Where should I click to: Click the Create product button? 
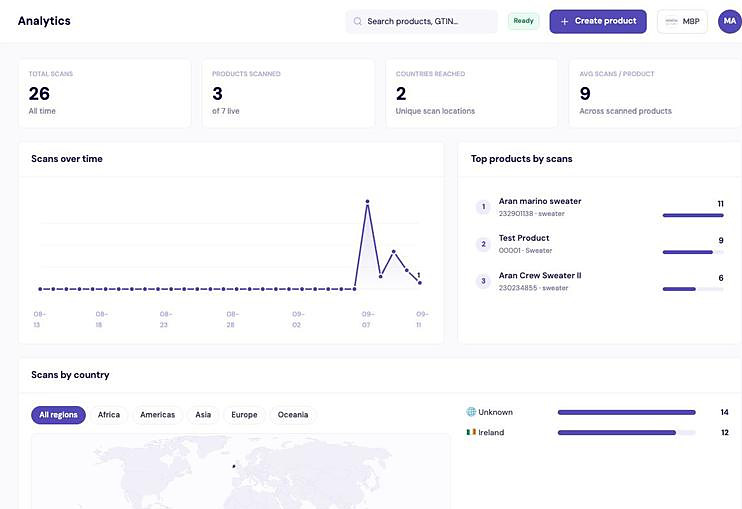pos(598,21)
